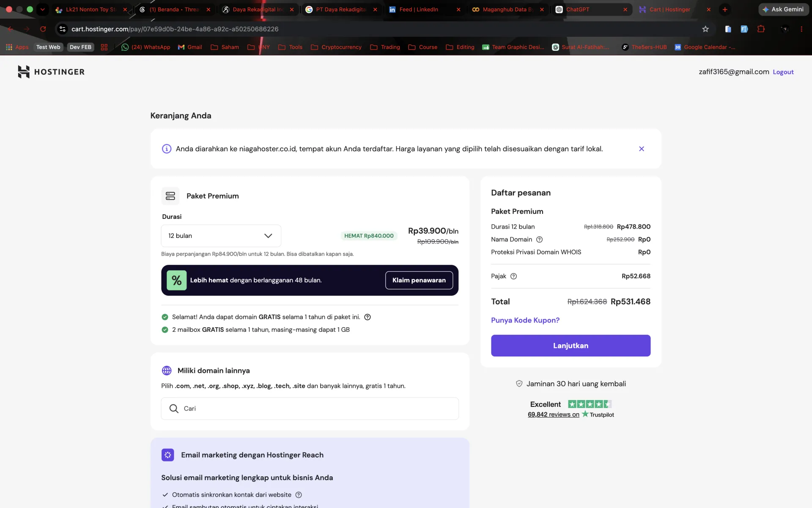
Task: Open info icon beside Otomatis sinkronkan kontak
Action: [299, 495]
